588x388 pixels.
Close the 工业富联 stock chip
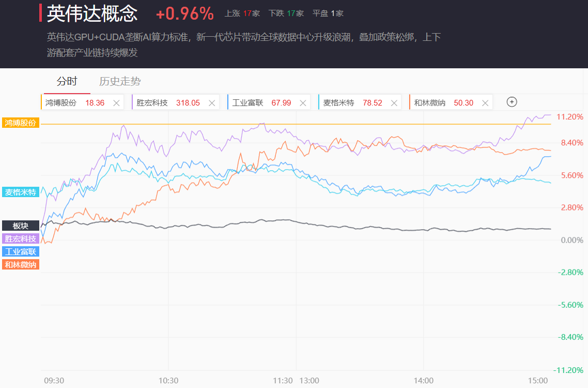point(303,103)
